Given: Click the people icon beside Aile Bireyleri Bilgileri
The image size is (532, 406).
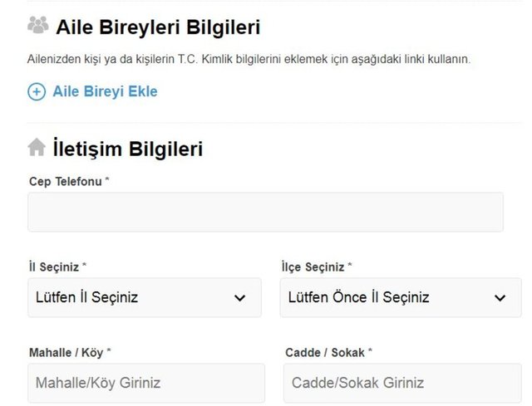Looking at the screenshot, I should (x=38, y=26).
